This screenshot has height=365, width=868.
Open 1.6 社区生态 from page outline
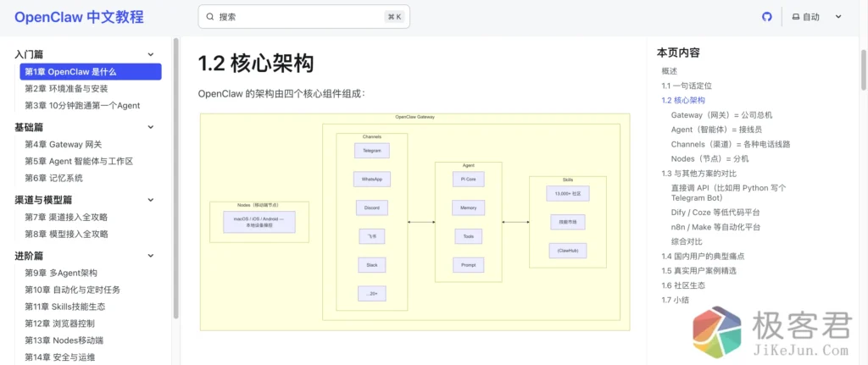point(683,285)
